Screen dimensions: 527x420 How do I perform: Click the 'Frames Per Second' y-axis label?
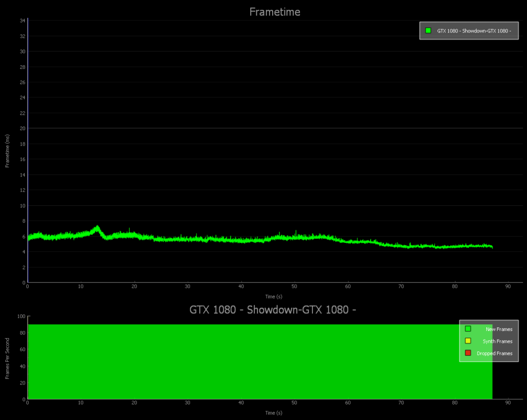8,358
